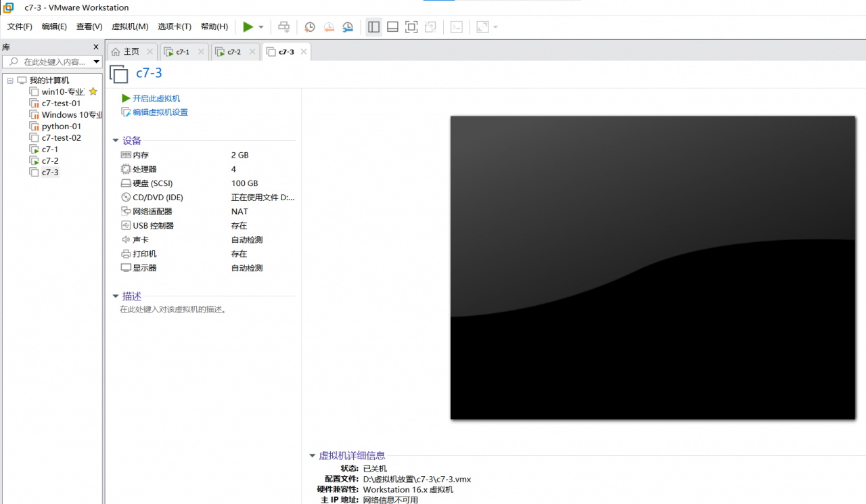Click the 处理器 processor device icon
Screen dimensions: 866x504
126,169
